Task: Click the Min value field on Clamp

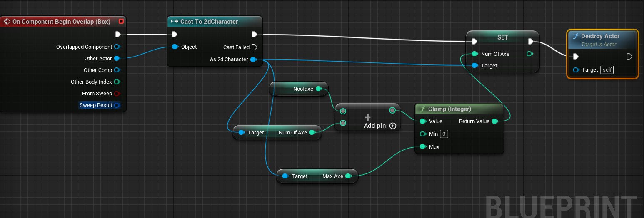Action: pos(444,134)
